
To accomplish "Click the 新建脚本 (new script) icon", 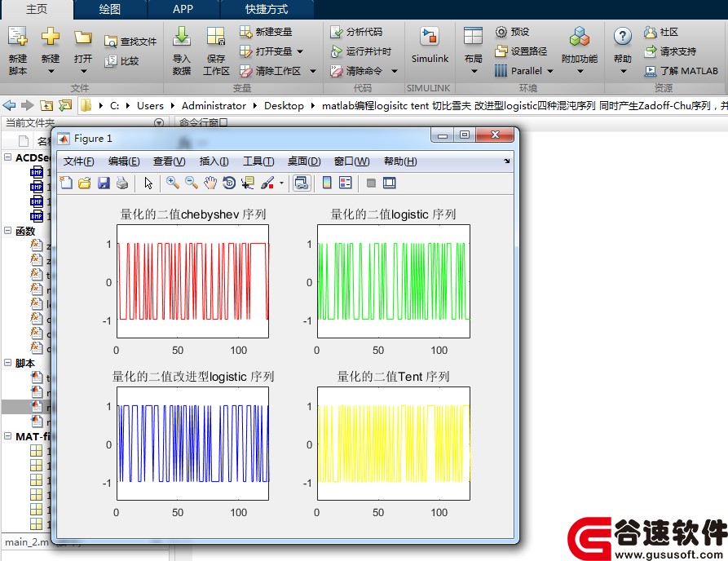I will tap(18, 38).
